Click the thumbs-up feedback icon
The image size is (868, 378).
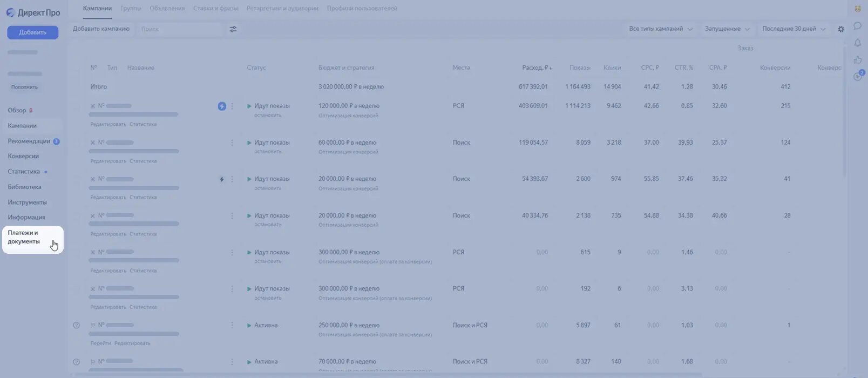pyautogui.click(x=857, y=59)
